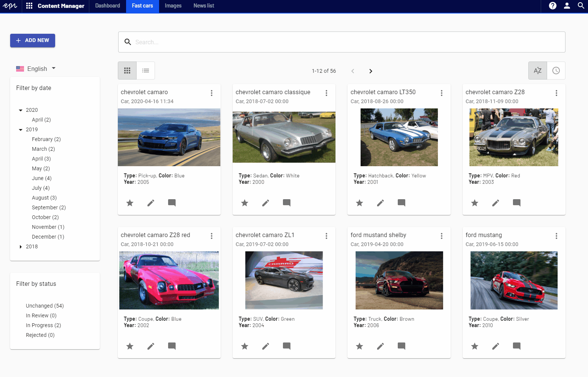Viewport: 588px width, 377px height.
Task: Open the search icon in the top bar
Action: click(581, 6)
